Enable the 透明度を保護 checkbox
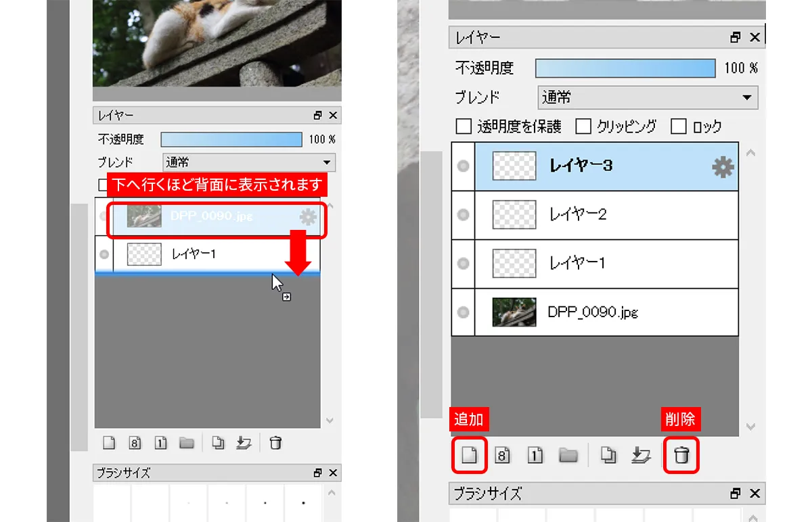Image resolution: width=812 pixels, height=522 pixels. [464, 126]
